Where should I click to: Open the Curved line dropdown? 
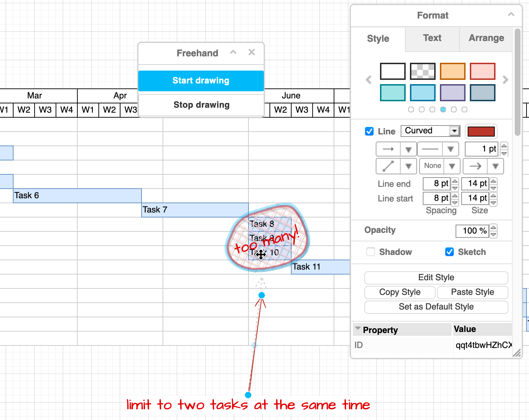[x=454, y=131]
